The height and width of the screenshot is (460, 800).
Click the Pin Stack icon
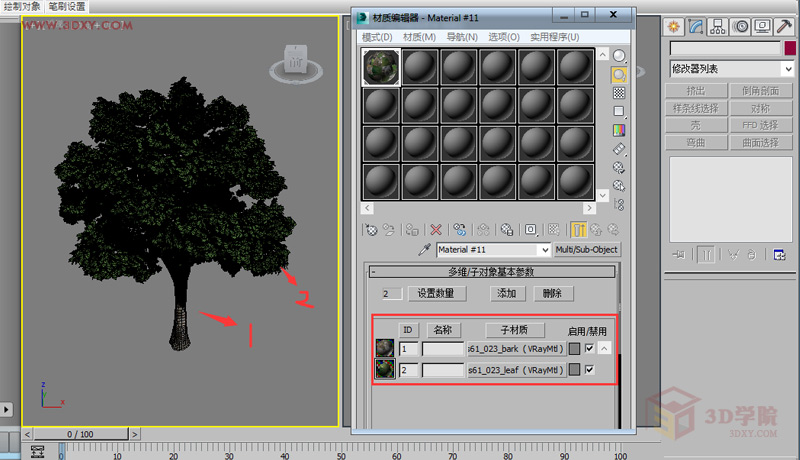coord(678,254)
